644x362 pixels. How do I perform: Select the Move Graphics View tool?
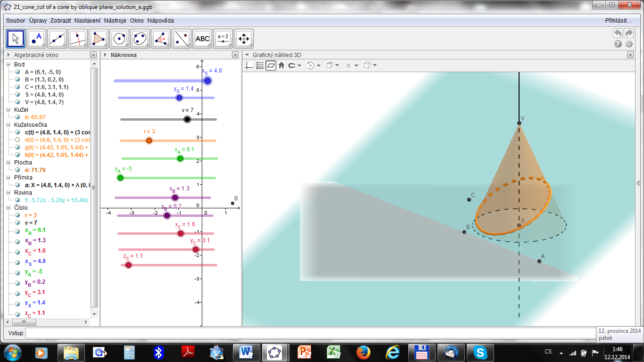pyautogui.click(x=244, y=39)
